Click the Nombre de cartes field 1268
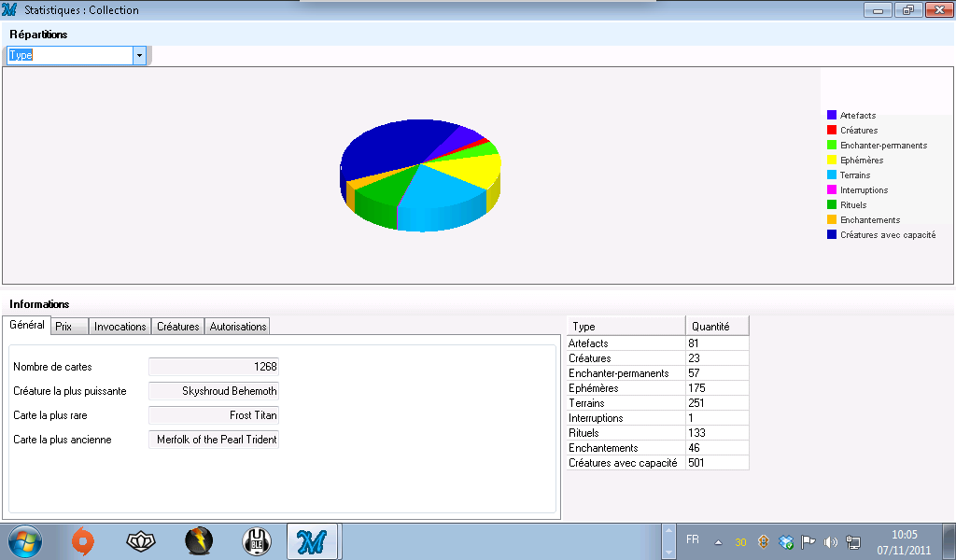This screenshot has width=956, height=560. tap(214, 367)
